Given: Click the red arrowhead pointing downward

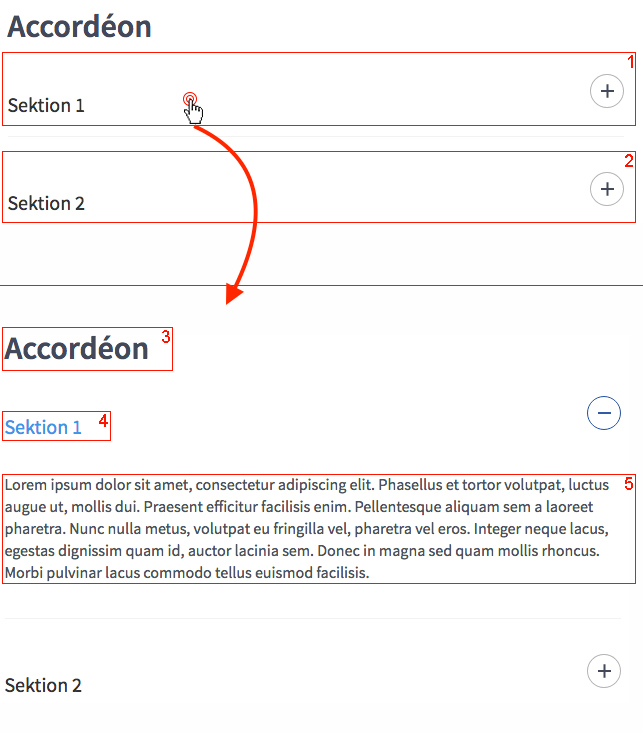Looking at the screenshot, I should (x=233, y=294).
